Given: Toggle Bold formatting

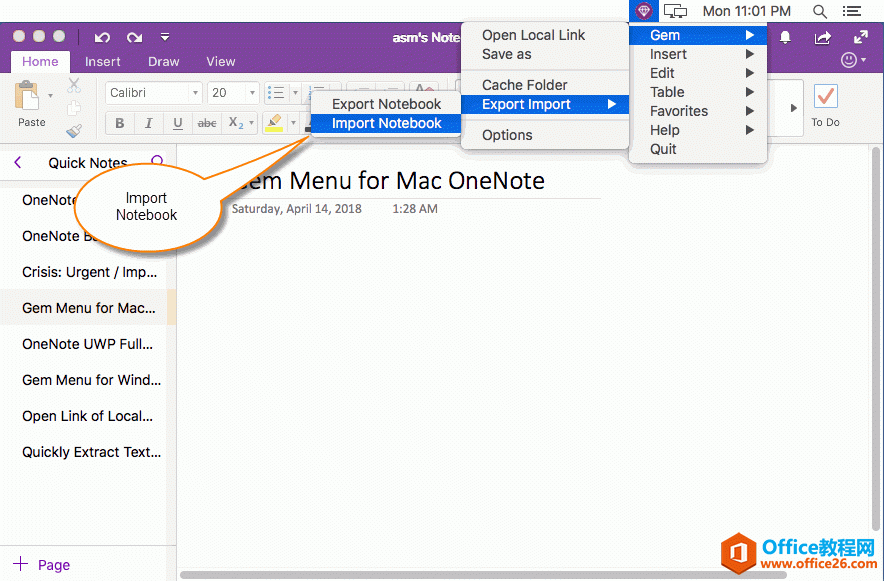Looking at the screenshot, I should click(x=120, y=123).
